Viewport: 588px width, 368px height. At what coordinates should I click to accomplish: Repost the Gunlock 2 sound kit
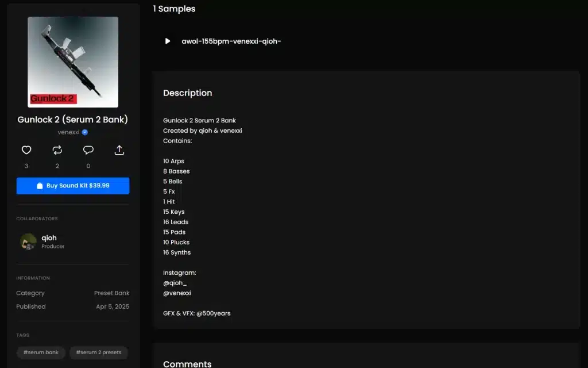57,150
